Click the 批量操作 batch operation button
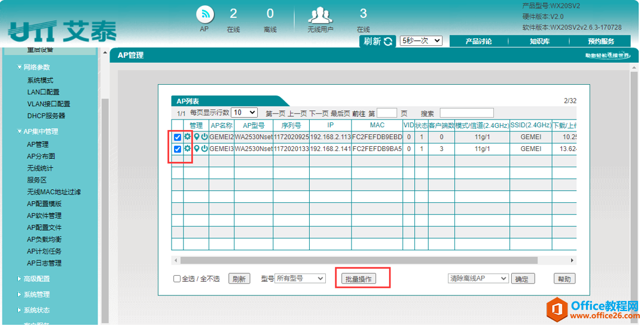The width and height of the screenshot is (644, 326). coord(359,279)
